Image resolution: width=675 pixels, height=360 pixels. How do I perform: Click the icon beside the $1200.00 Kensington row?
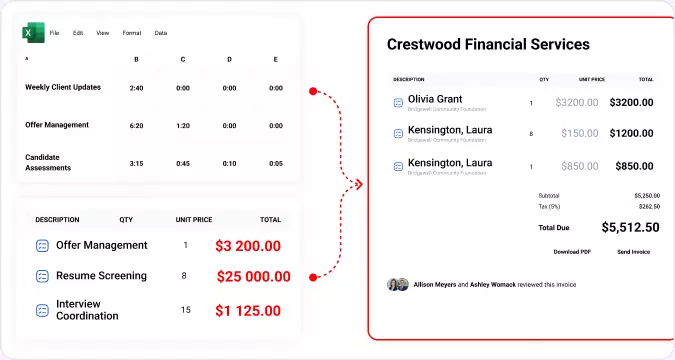[x=398, y=134]
